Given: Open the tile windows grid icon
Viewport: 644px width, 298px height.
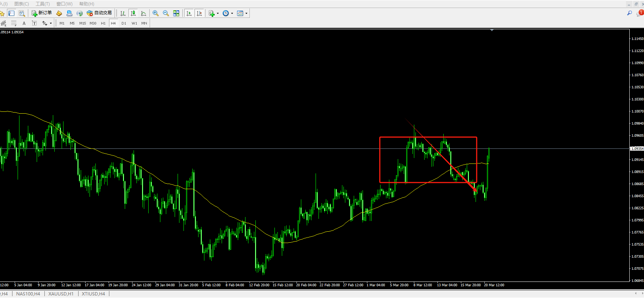Looking at the screenshot, I should tap(176, 13).
